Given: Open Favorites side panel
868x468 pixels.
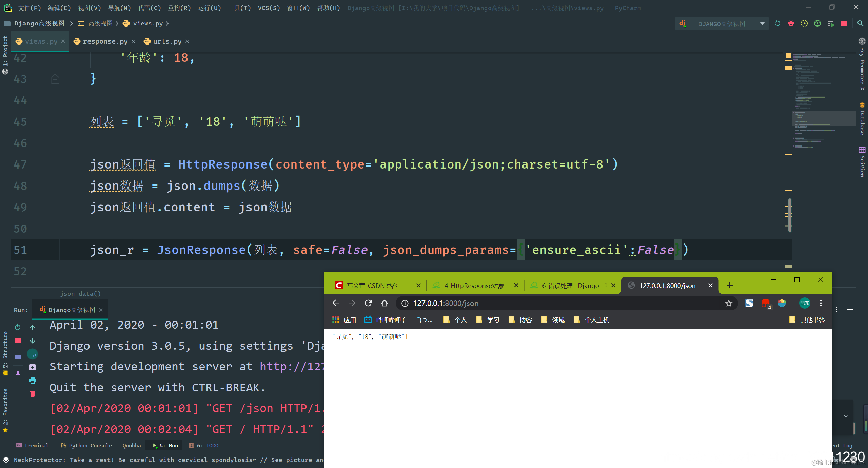Looking at the screenshot, I should point(5,410).
